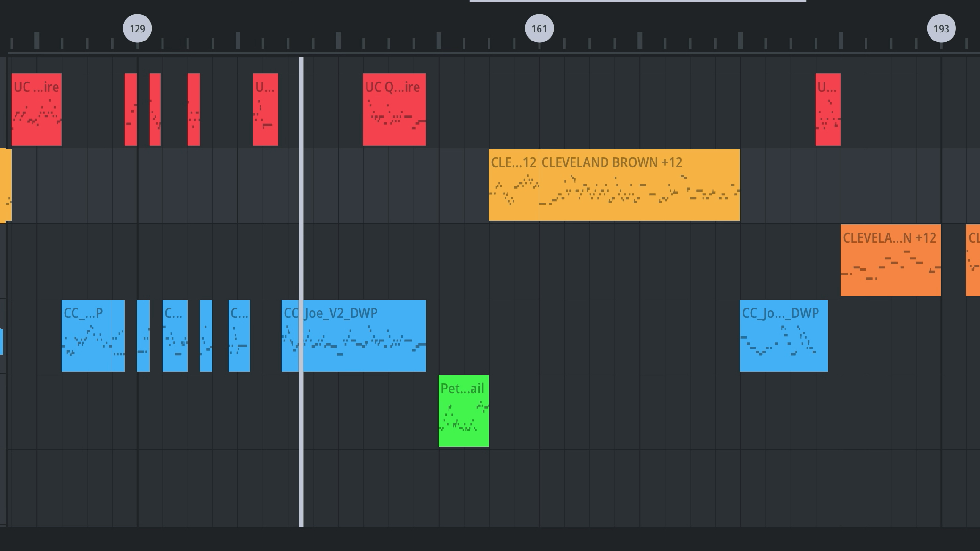Select first blue "C..." clip after bar 129
The image size is (980, 551).
pos(175,335)
